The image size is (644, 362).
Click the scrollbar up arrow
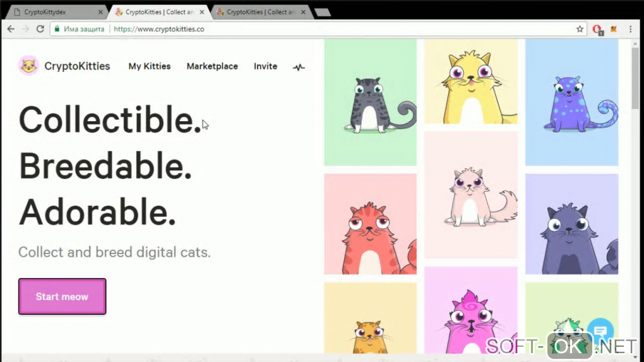pyautogui.click(x=635, y=43)
